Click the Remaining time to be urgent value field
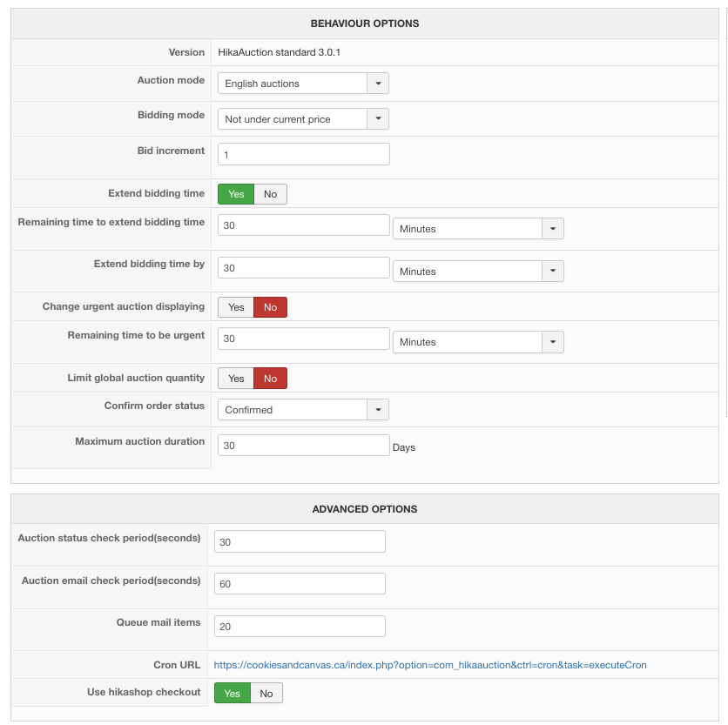Viewport: 728px width, 725px height. (303, 339)
